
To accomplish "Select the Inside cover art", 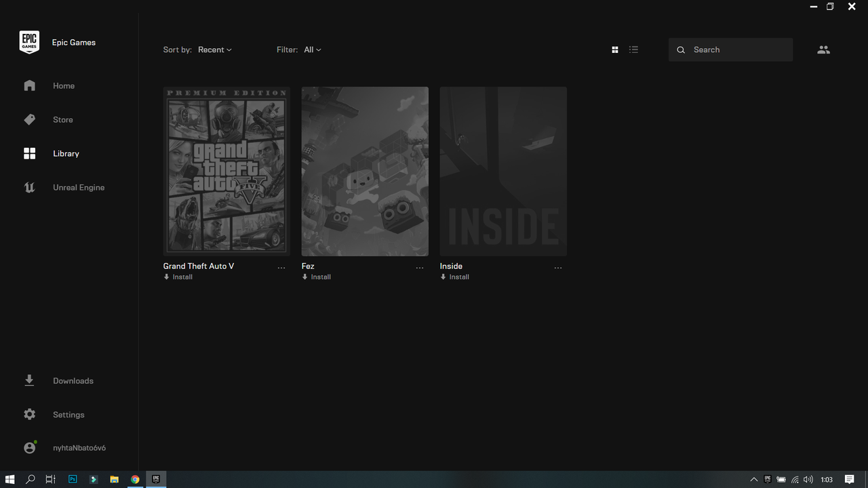I will 503,171.
